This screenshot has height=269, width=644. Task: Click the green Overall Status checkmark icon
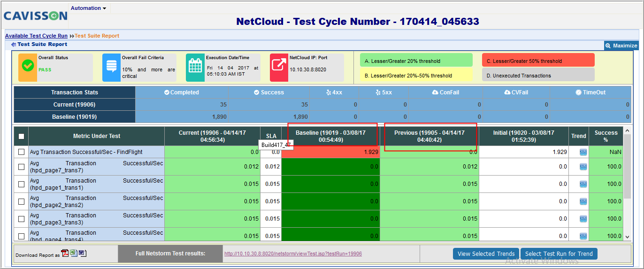(x=28, y=66)
